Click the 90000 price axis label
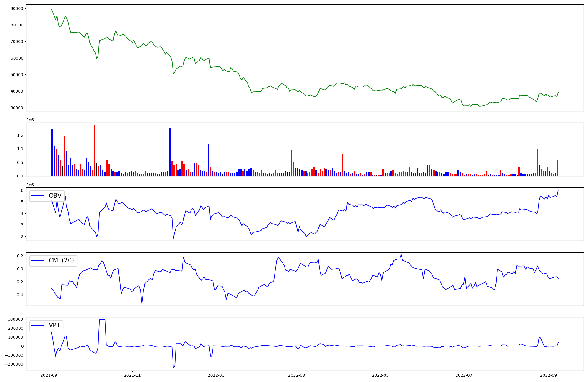Viewport: 588px width, 382px height. pos(17,9)
